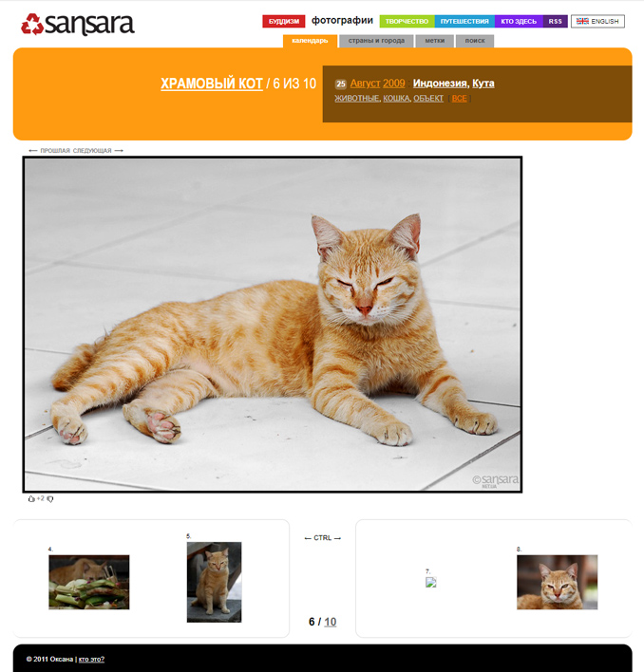Open thumbnail 8 cat close-up
The image size is (644, 672).
click(557, 582)
